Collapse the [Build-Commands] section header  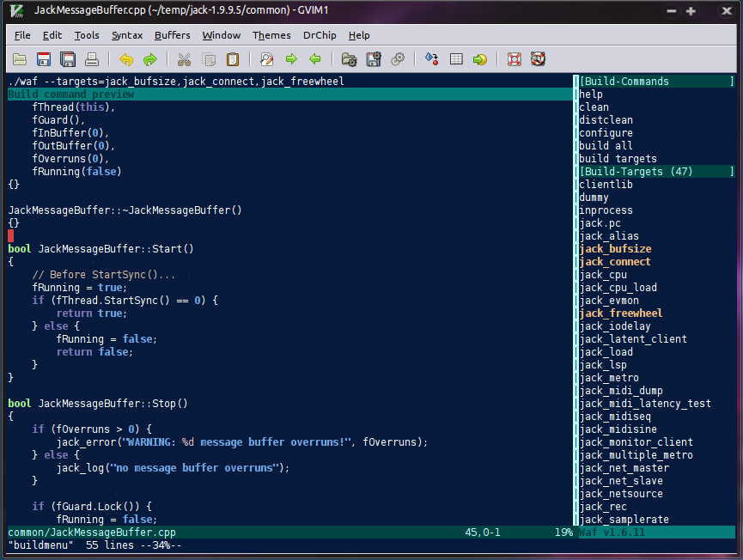pyautogui.click(x=657, y=82)
